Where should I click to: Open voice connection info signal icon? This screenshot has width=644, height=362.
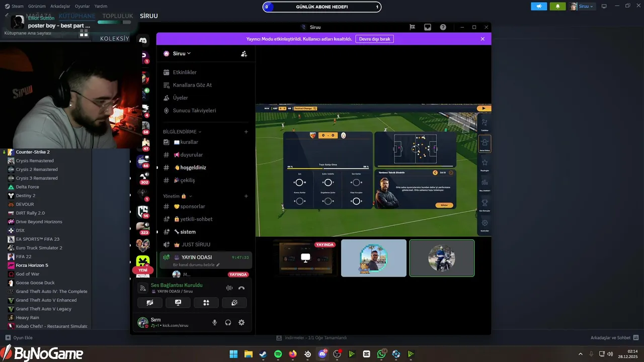pos(142,288)
